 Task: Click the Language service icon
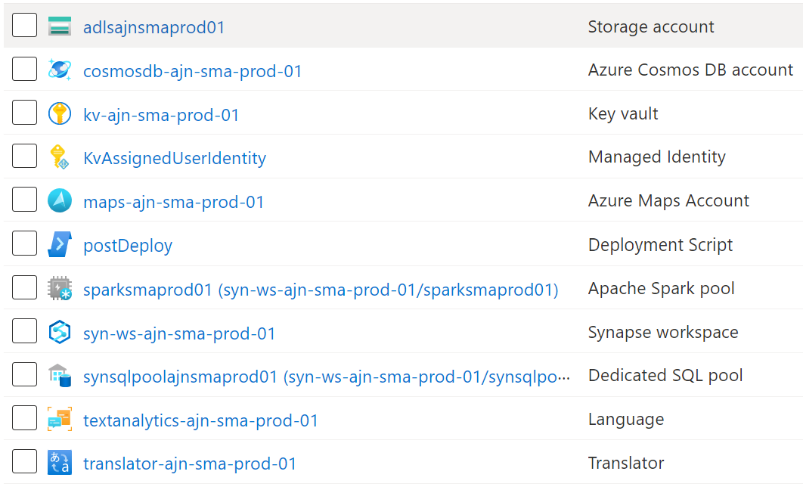tap(60, 420)
